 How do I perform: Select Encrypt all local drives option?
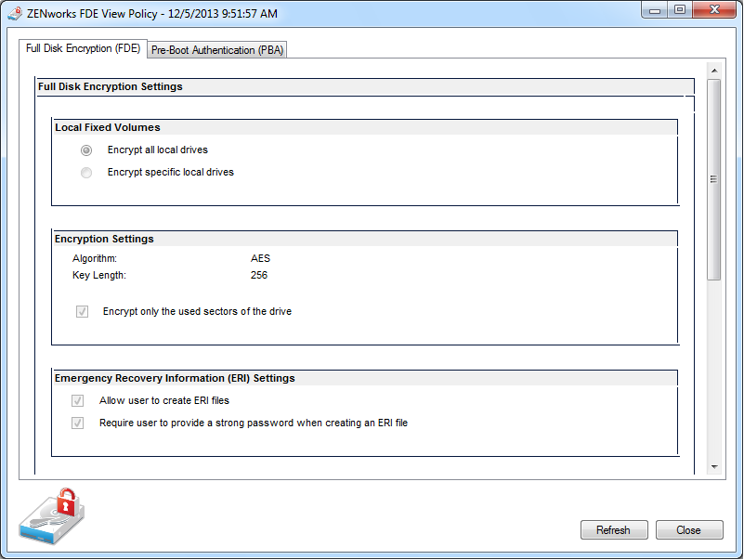pos(86,150)
